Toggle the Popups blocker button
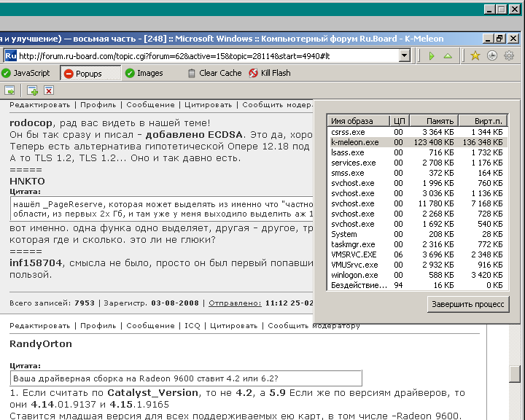 pos(90,74)
